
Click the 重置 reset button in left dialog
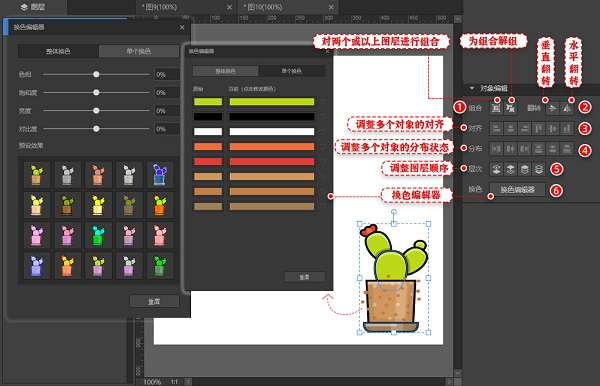click(x=154, y=301)
